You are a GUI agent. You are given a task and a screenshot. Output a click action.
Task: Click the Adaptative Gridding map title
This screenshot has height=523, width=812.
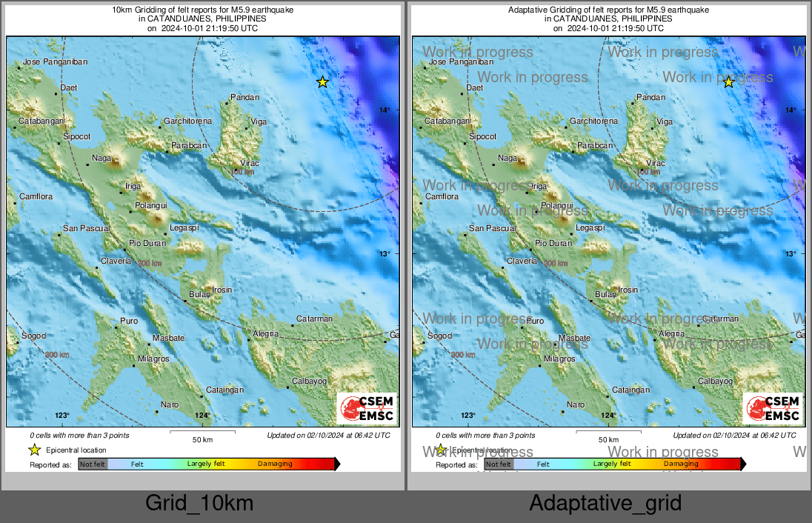[608, 10]
